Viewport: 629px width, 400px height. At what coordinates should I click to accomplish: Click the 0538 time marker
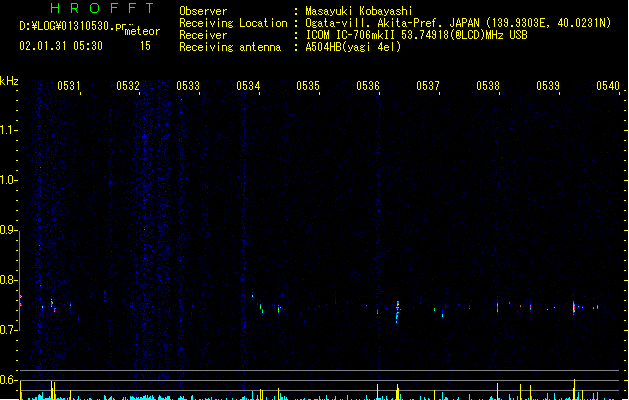[x=488, y=85]
